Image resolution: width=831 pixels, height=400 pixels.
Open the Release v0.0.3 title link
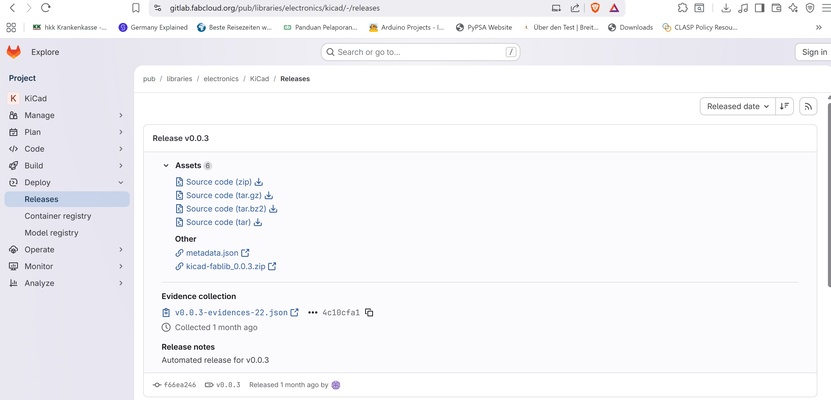click(x=181, y=138)
